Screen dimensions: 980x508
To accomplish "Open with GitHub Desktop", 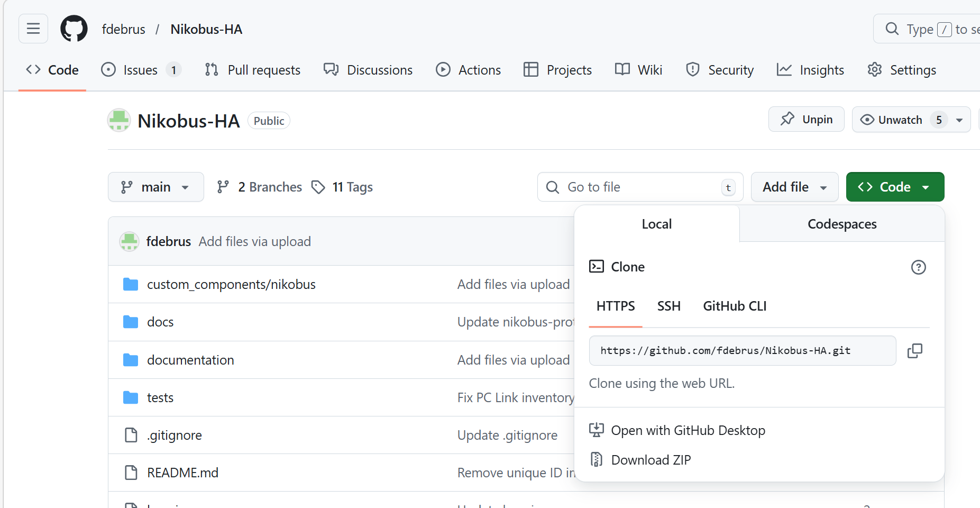I will click(688, 431).
